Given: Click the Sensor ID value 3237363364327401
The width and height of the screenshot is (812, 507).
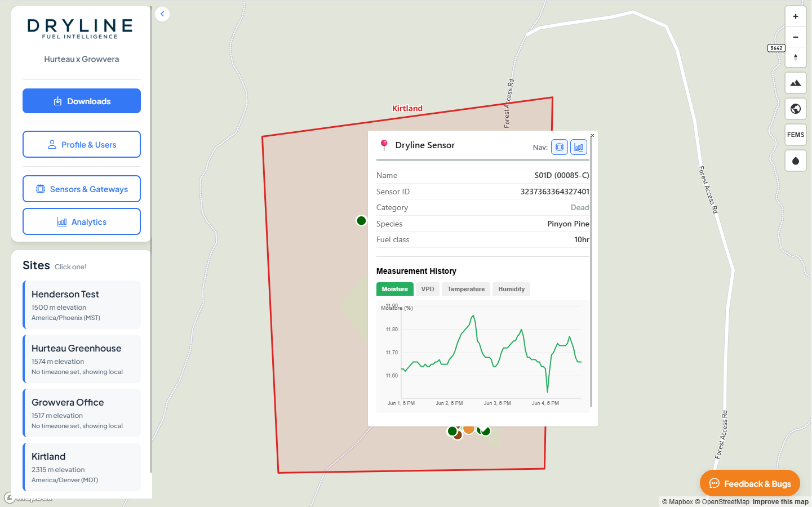Looking at the screenshot, I should [x=555, y=192].
